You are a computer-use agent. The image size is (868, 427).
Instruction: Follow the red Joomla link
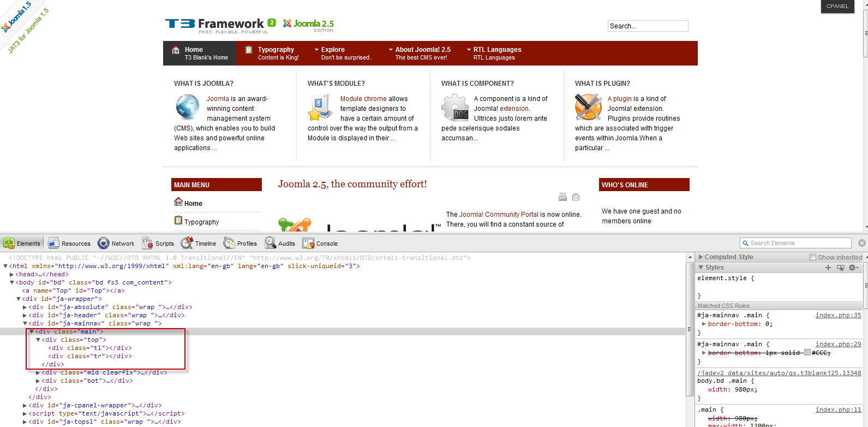(218, 99)
